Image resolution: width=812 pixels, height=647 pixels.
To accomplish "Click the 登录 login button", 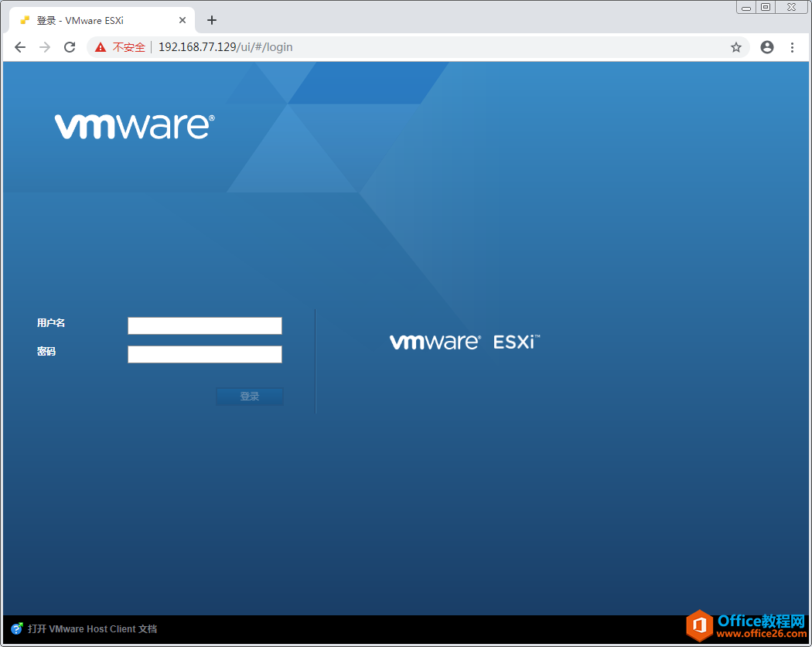I will pyautogui.click(x=250, y=396).
